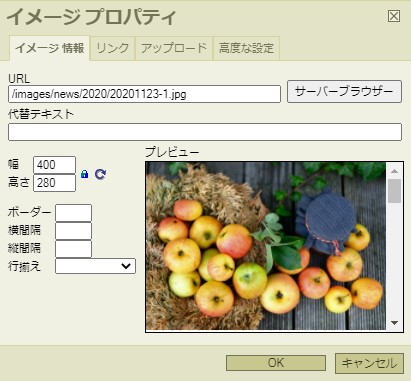The width and height of the screenshot is (411, 381).
Task: Confirm with the OK button
Action: (276, 363)
